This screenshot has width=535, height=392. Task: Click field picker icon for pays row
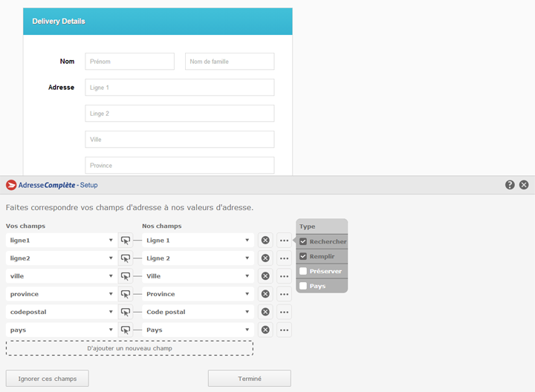coord(126,330)
